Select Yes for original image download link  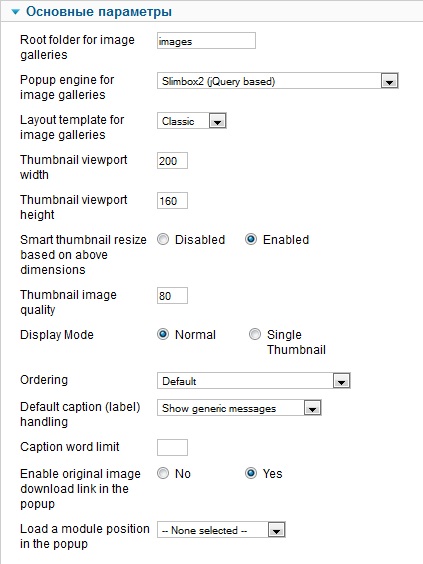coord(251,473)
